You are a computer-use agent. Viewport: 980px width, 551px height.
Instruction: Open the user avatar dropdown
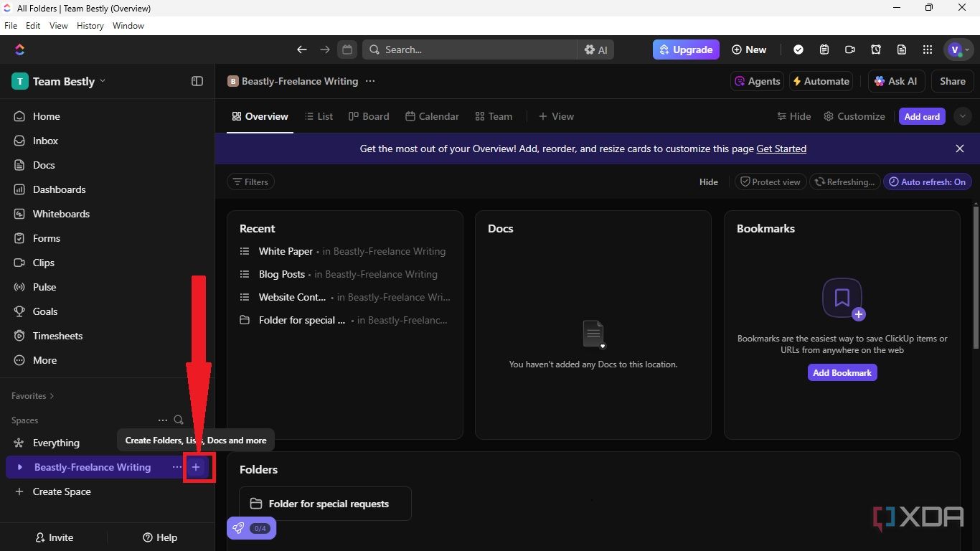[x=959, y=50]
